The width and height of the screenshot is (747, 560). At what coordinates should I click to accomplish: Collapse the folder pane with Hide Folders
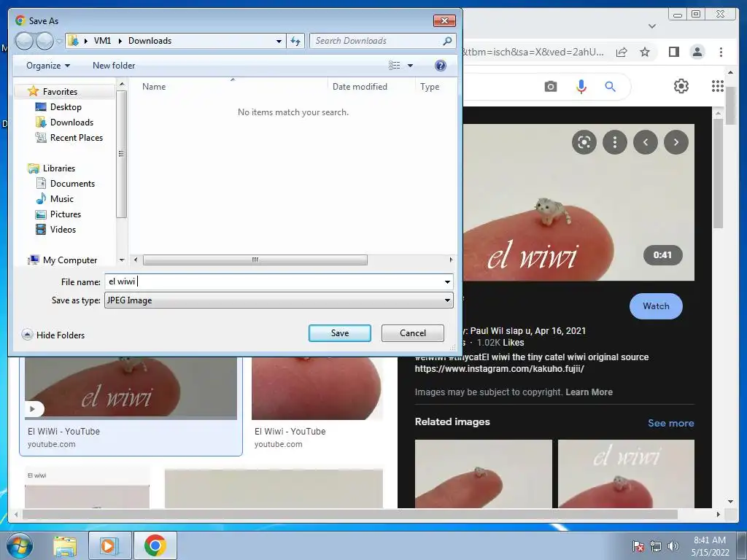pyautogui.click(x=53, y=335)
